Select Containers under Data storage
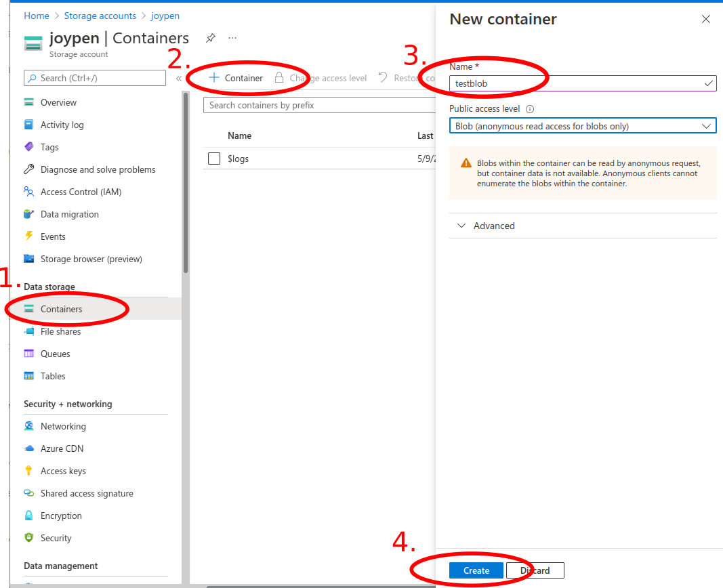The image size is (723, 588). pyautogui.click(x=62, y=309)
